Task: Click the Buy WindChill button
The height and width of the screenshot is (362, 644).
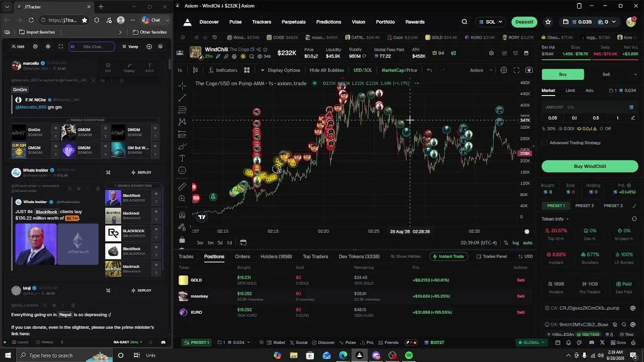Action: (x=590, y=166)
